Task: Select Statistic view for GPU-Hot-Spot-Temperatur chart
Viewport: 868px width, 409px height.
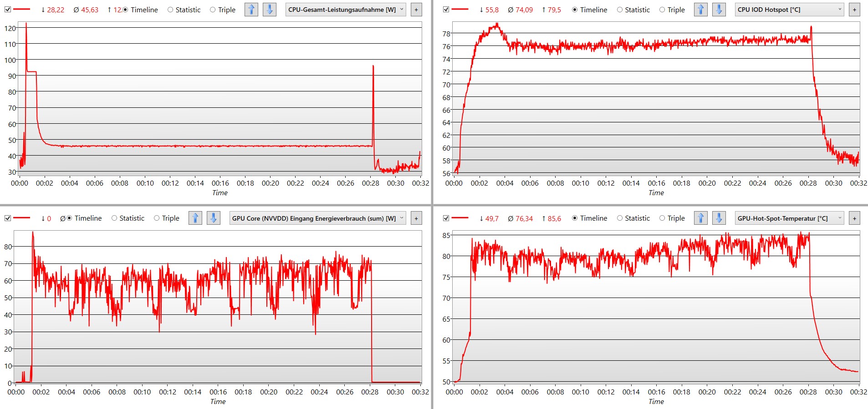Action: tap(633, 218)
